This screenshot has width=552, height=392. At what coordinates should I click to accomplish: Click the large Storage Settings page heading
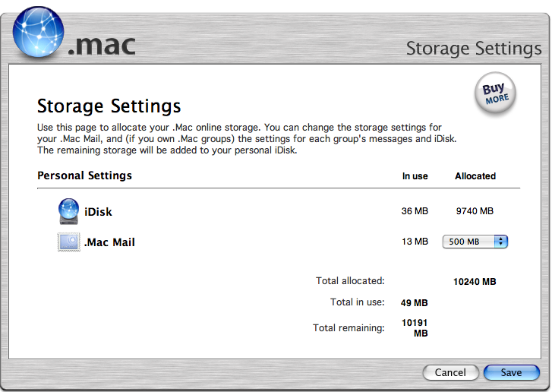tap(109, 106)
